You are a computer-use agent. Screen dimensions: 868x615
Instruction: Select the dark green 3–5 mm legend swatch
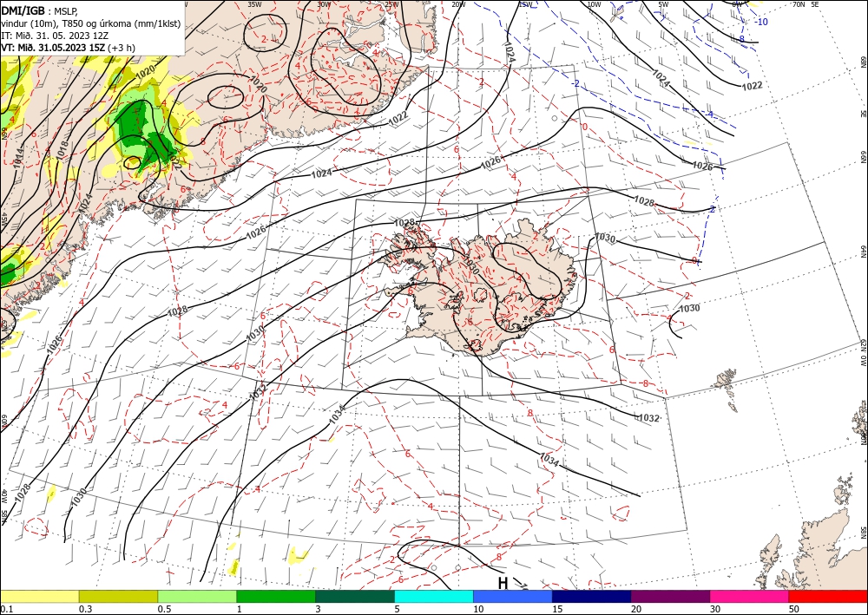[x=355, y=596]
